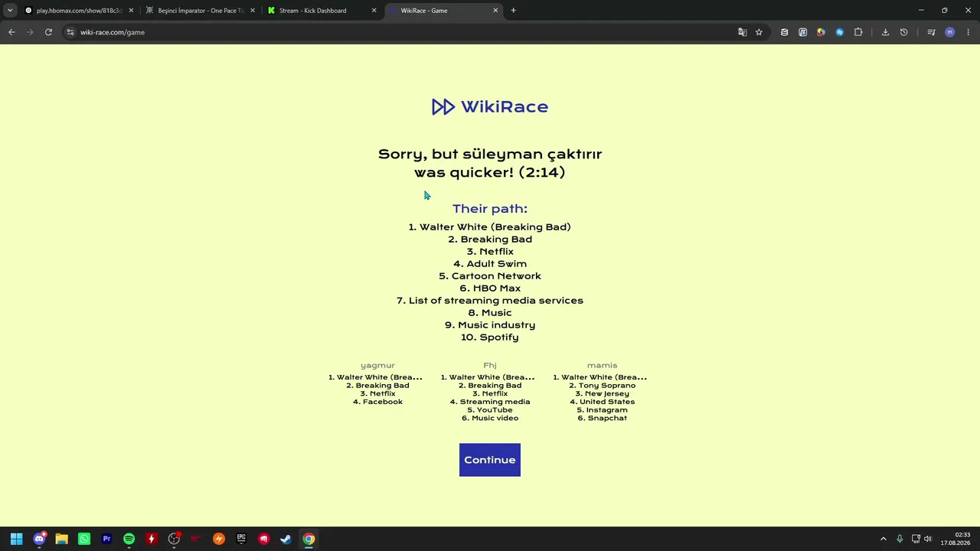
Task: Open WhatsApp from the taskbar
Action: 84,539
